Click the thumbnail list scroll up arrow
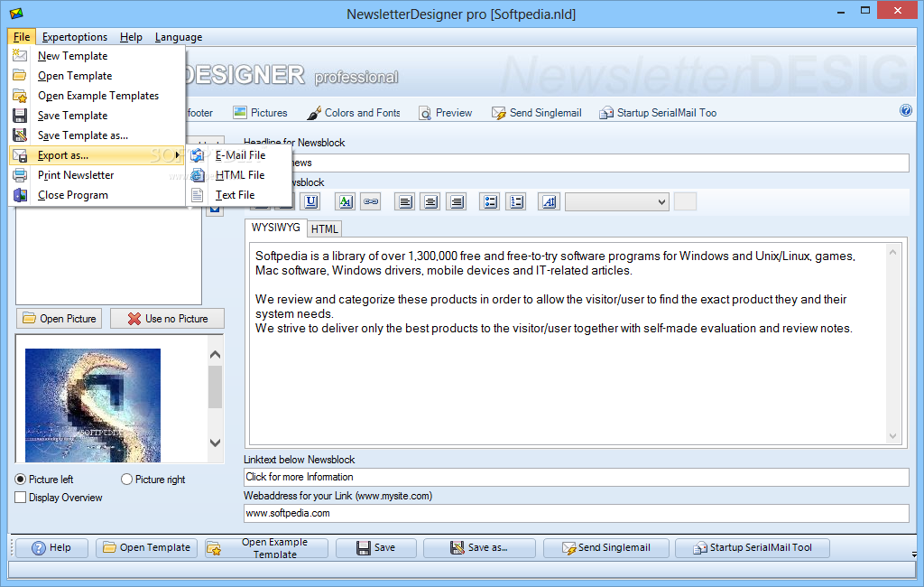Image resolution: width=924 pixels, height=587 pixels. click(x=215, y=354)
